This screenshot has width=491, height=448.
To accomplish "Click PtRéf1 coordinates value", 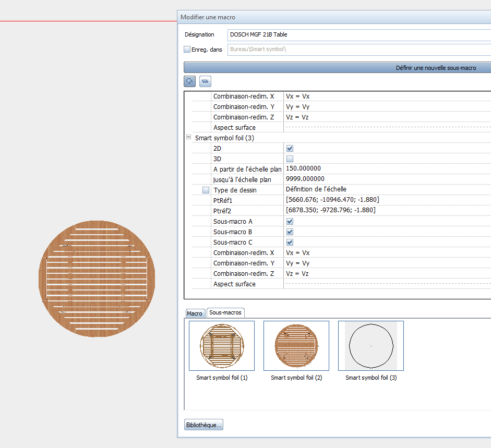I will pyautogui.click(x=332, y=200).
